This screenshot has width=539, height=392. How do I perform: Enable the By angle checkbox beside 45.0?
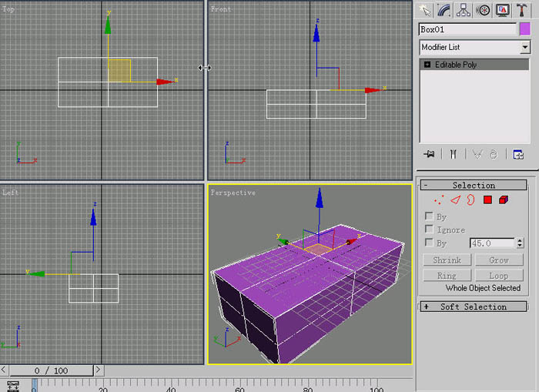429,243
